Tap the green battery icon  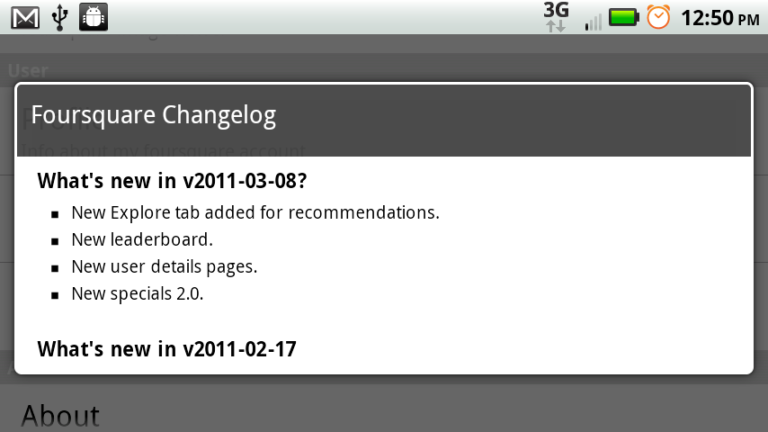(624, 18)
